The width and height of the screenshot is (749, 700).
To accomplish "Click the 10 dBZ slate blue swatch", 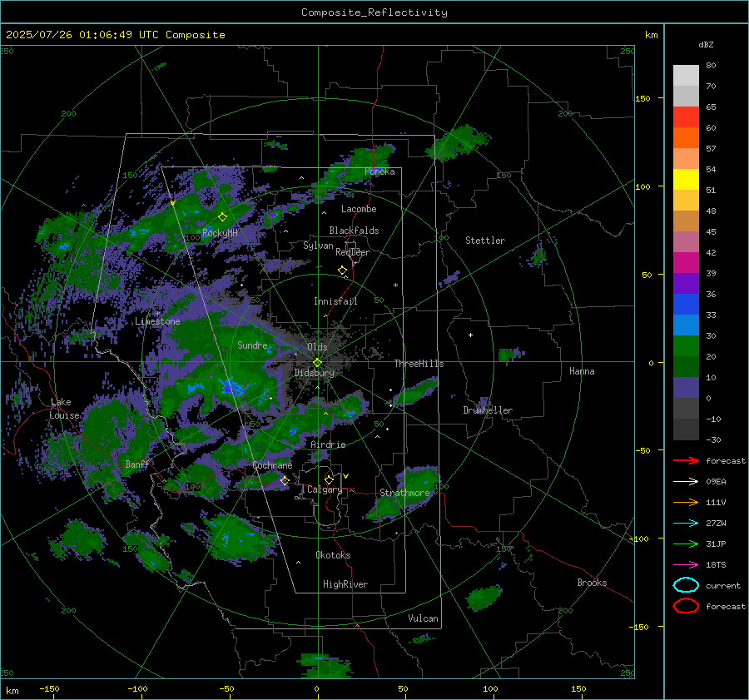I will 686,388.
